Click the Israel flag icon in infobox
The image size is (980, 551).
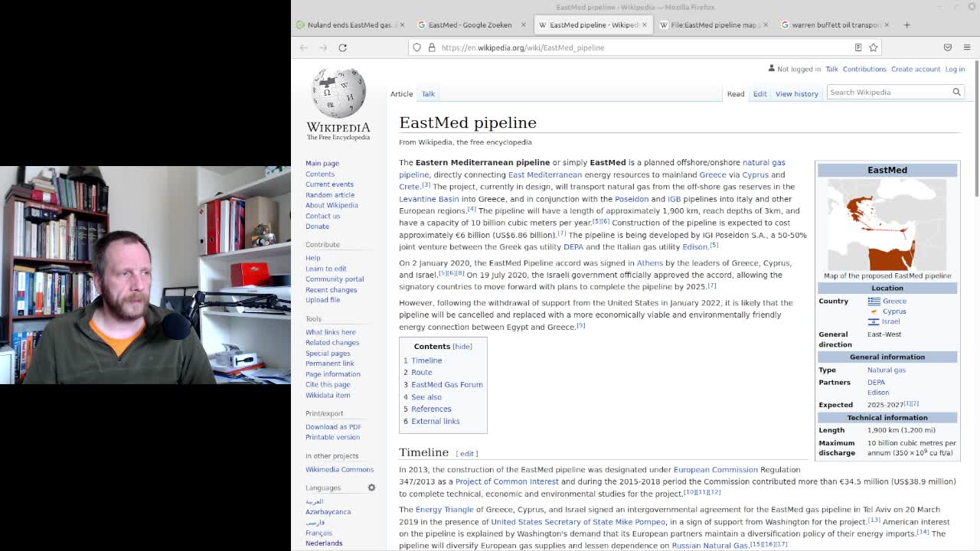[x=874, y=321]
